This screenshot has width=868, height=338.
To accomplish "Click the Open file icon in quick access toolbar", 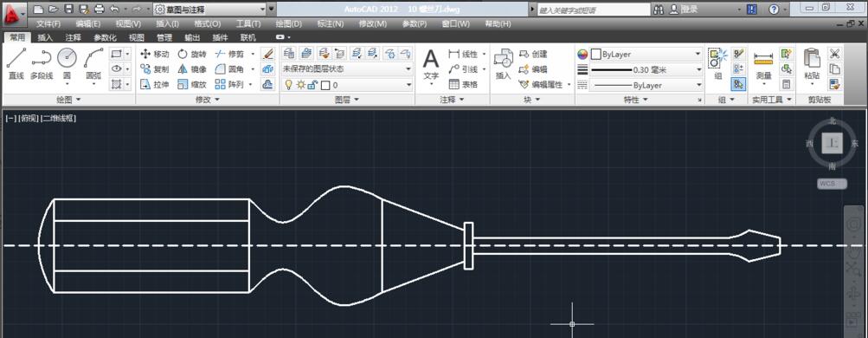I will [53, 9].
